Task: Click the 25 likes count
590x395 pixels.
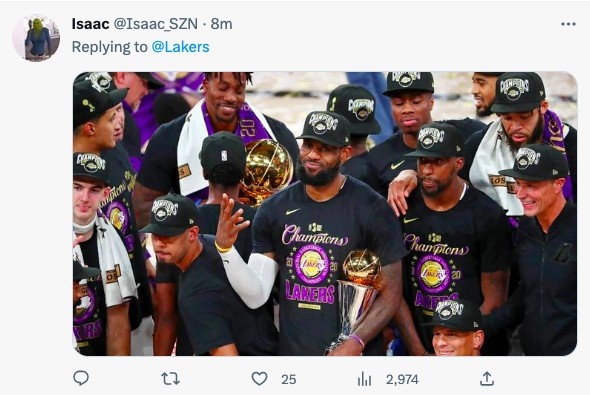Action: tap(288, 379)
